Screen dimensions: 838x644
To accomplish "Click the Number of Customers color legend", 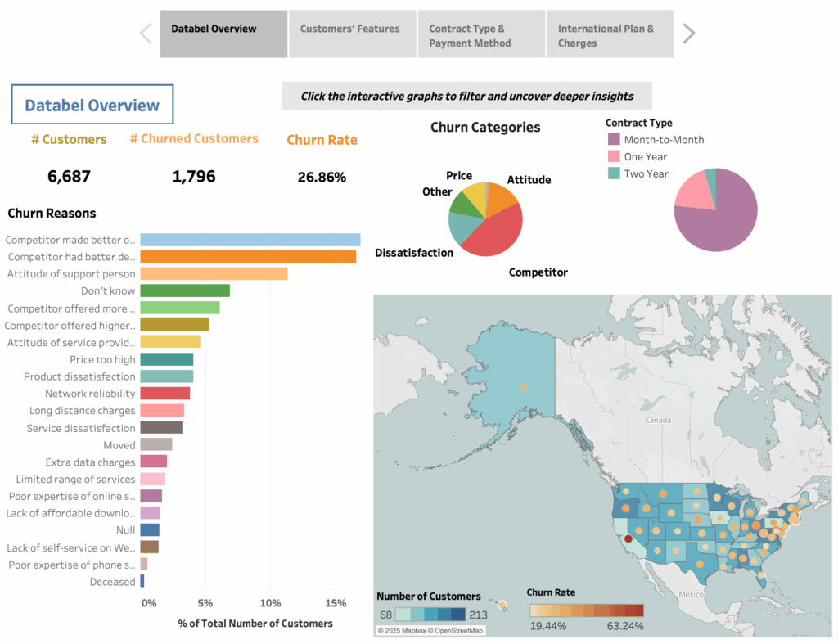I will pos(430,614).
